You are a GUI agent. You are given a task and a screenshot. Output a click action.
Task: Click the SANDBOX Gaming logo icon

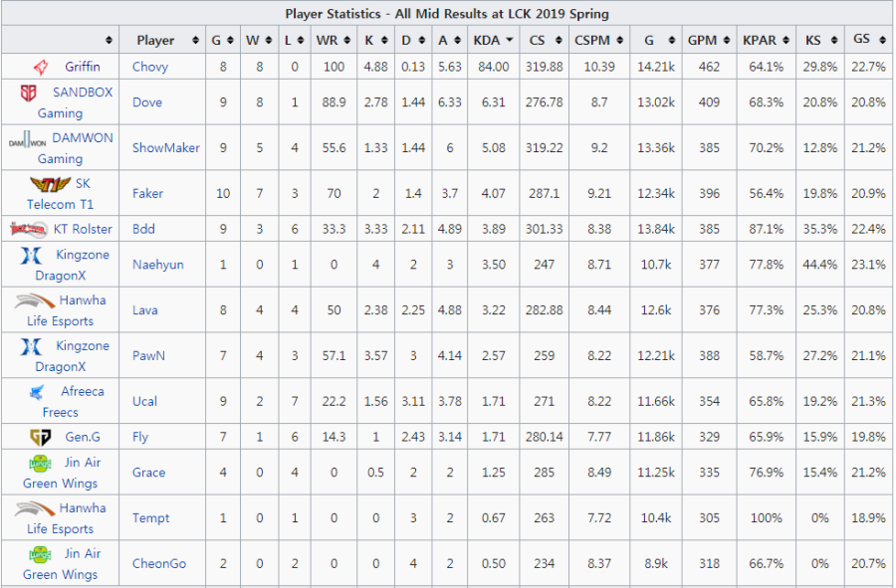pos(29,93)
